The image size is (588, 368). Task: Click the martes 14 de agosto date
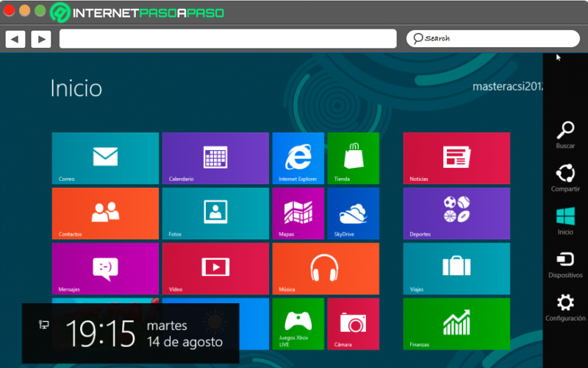185,333
